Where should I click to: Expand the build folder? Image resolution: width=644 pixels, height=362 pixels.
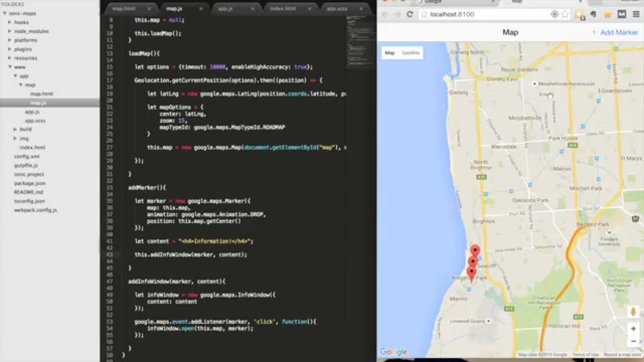15,129
